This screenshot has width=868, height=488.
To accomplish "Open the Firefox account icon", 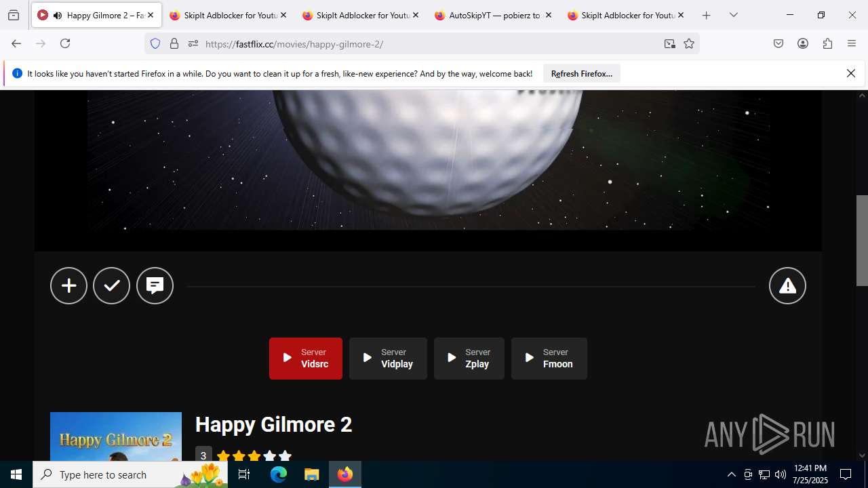I will coord(803,43).
